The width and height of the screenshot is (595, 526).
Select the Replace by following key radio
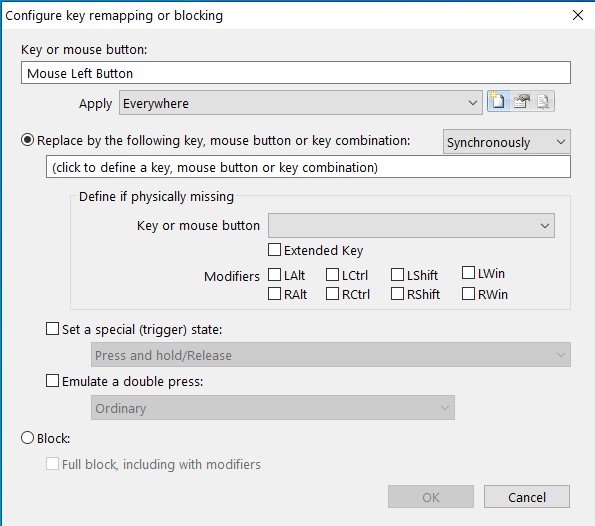point(27,140)
